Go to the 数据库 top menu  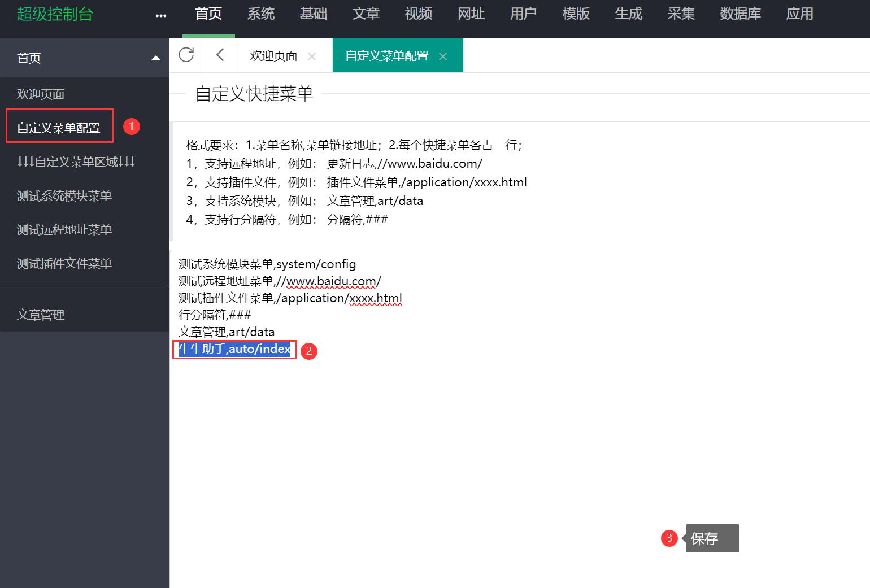(x=741, y=14)
